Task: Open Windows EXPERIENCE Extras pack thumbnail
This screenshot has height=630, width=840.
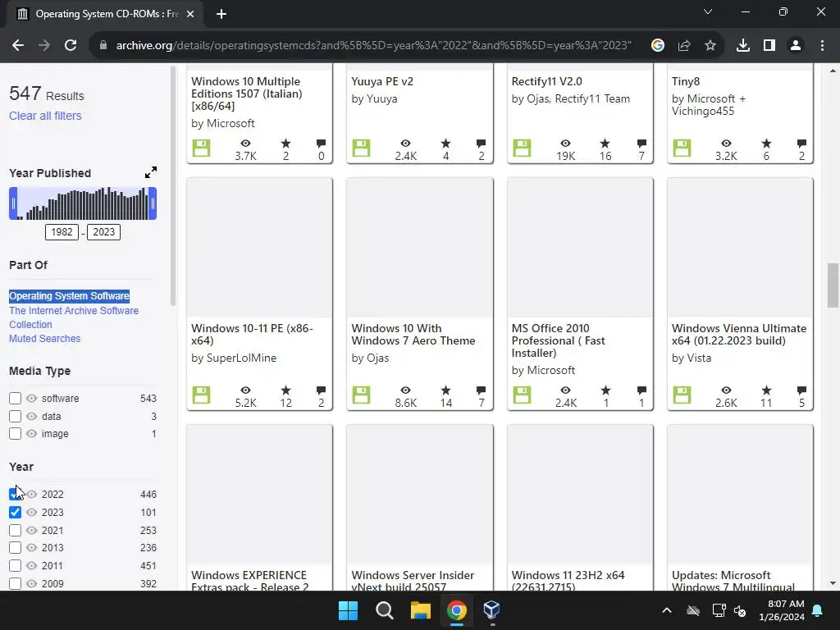Action: click(260, 495)
